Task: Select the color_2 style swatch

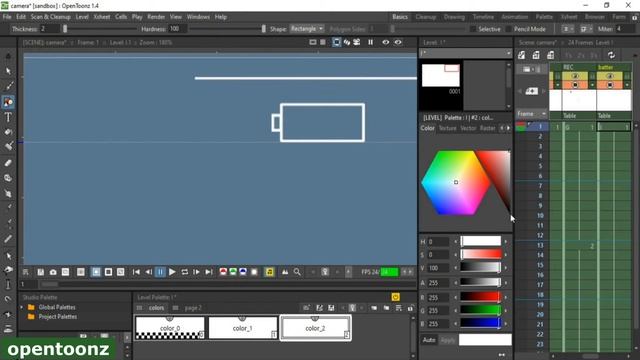Action: pos(315,328)
